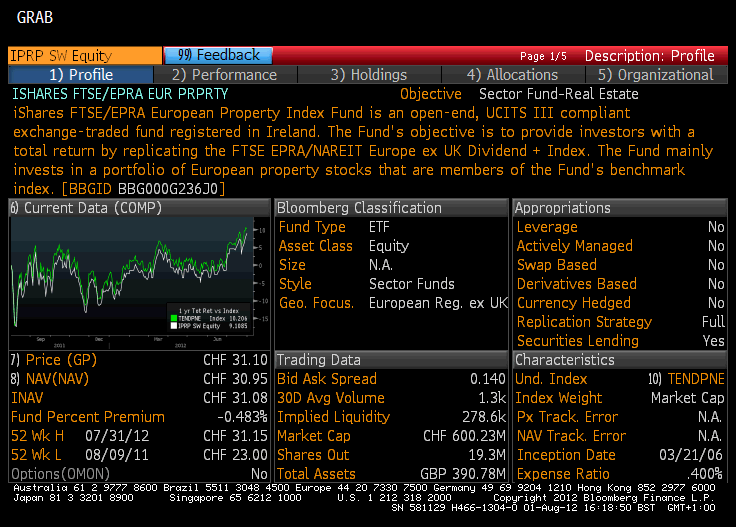Click the IPRP SW Equity ticker field

[x=85, y=55]
